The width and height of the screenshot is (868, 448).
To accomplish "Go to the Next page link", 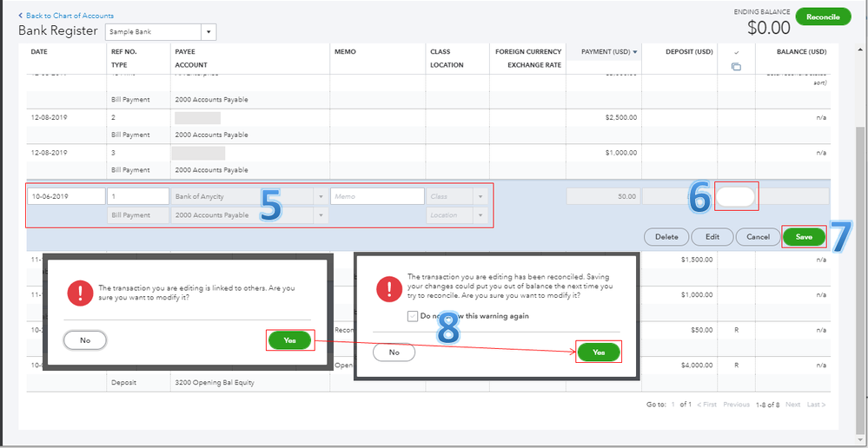I will [x=792, y=405].
